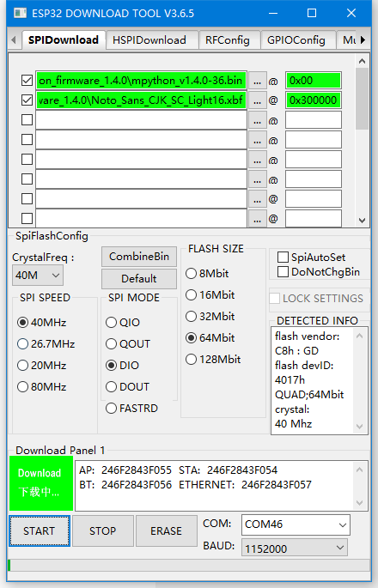Minimize the ESP32 Download Tool window
This screenshot has height=588, width=378.
[x=273, y=14]
